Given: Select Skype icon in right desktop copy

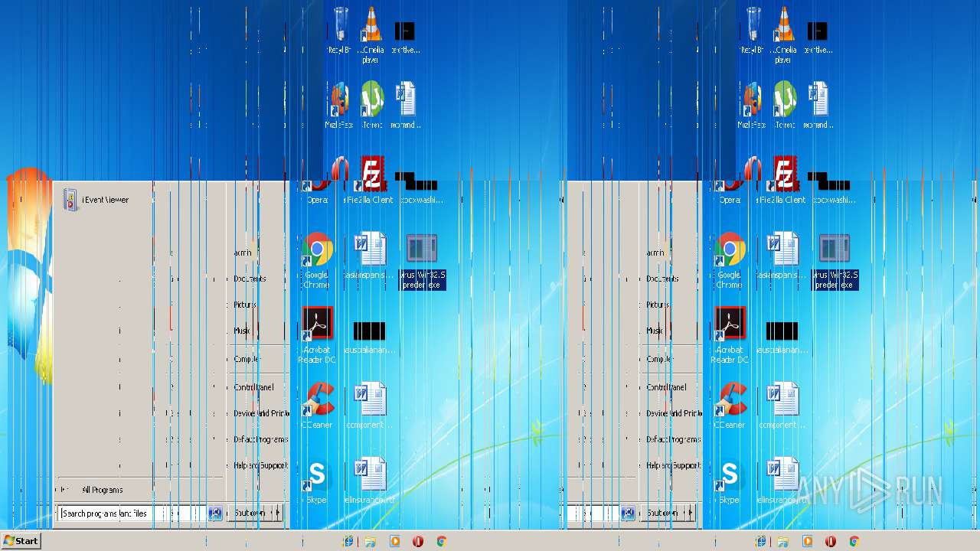Looking at the screenshot, I should [730, 481].
